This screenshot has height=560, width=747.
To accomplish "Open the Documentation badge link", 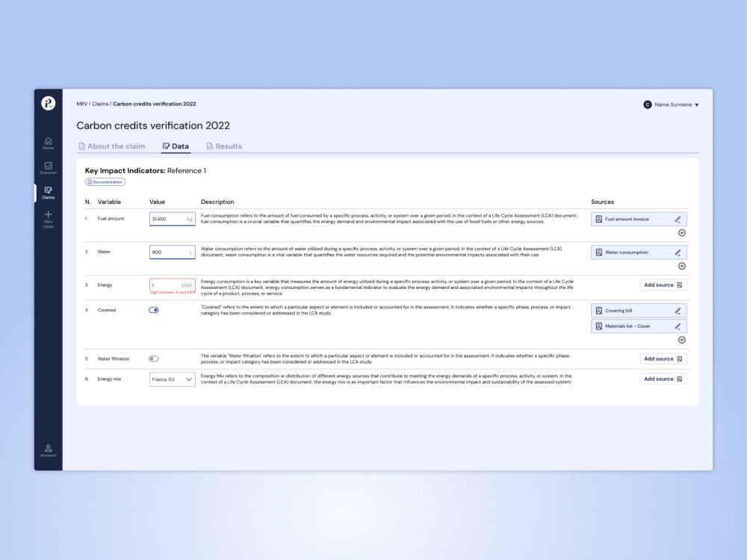I will coord(105,182).
